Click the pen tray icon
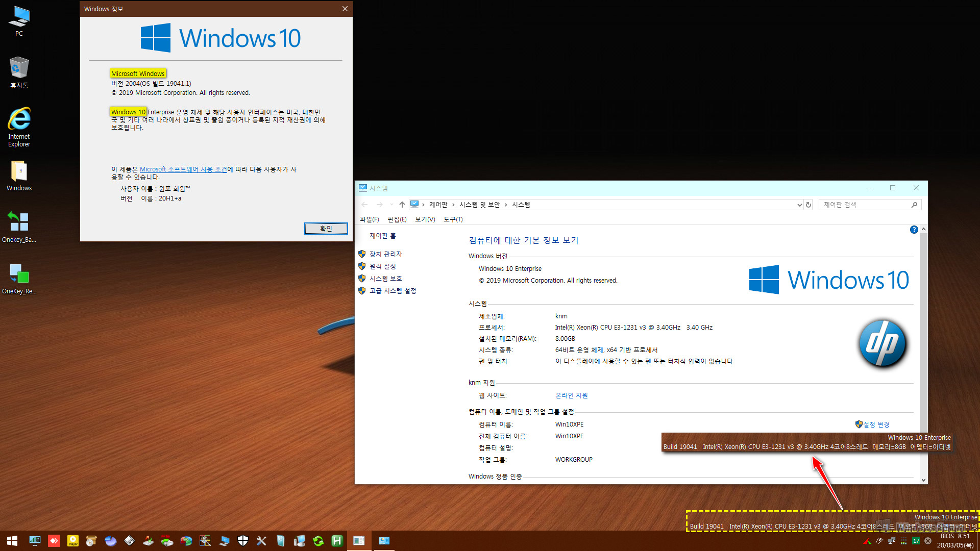980x551 pixels. click(x=879, y=541)
